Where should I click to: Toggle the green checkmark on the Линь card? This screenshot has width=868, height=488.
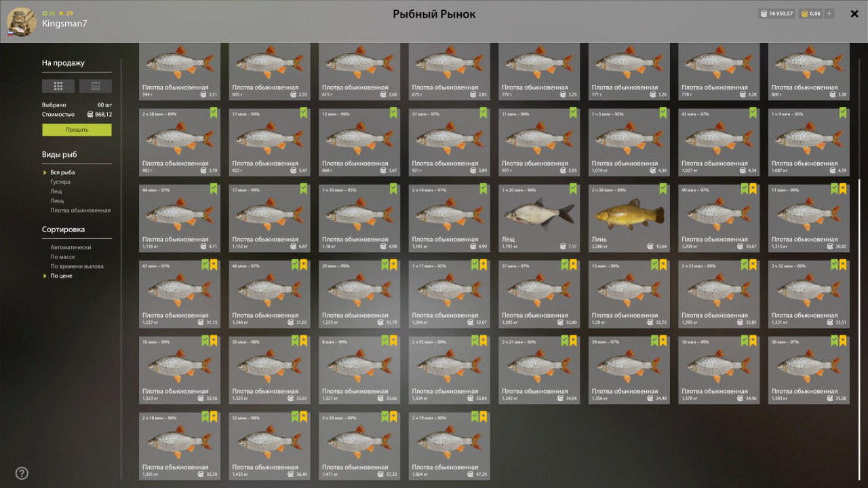pyautogui.click(x=663, y=189)
